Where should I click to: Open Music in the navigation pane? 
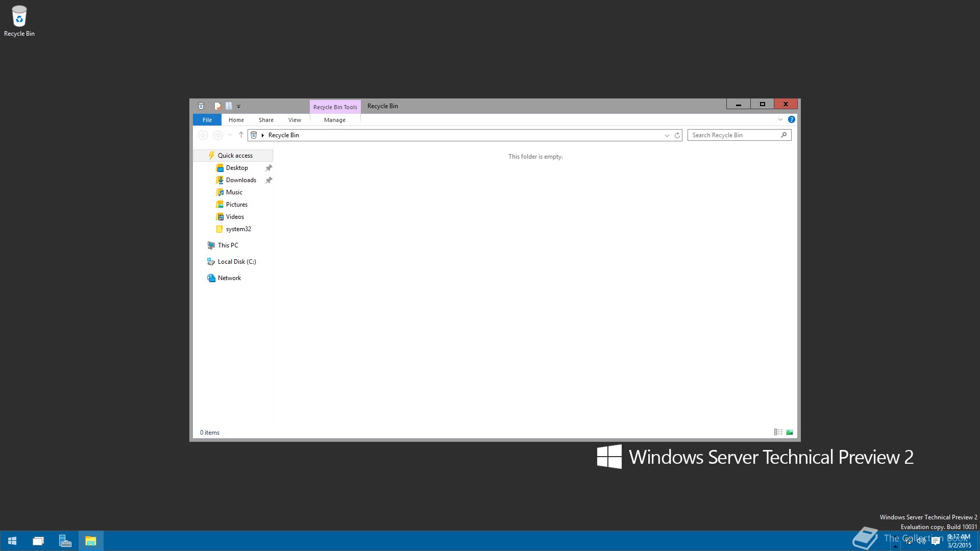234,192
